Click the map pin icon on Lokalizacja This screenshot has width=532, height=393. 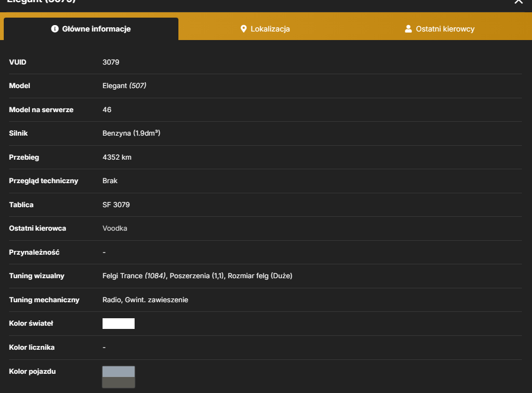(243, 29)
